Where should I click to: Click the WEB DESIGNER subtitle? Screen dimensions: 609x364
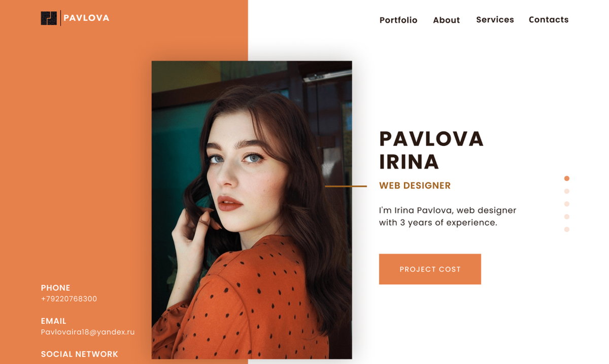pos(415,186)
